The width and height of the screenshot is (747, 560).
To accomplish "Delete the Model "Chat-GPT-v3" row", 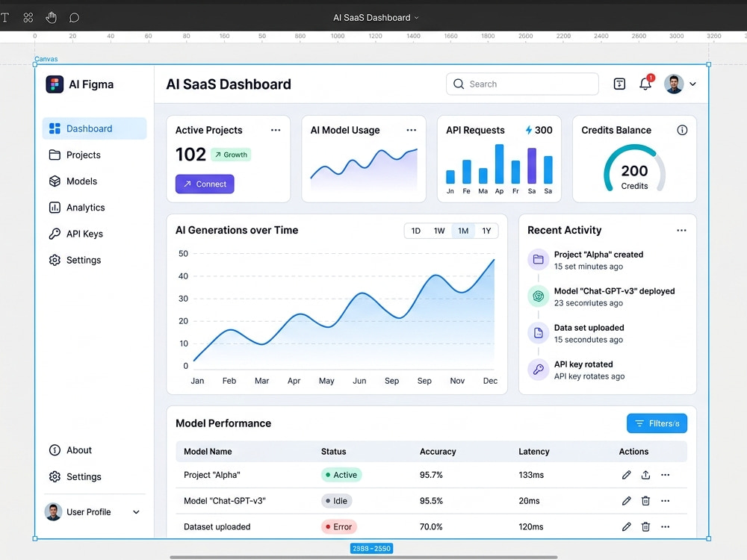I will 645,500.
